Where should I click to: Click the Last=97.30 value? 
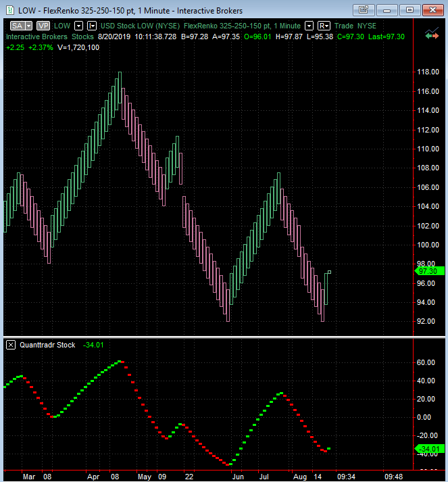[387, 37]
